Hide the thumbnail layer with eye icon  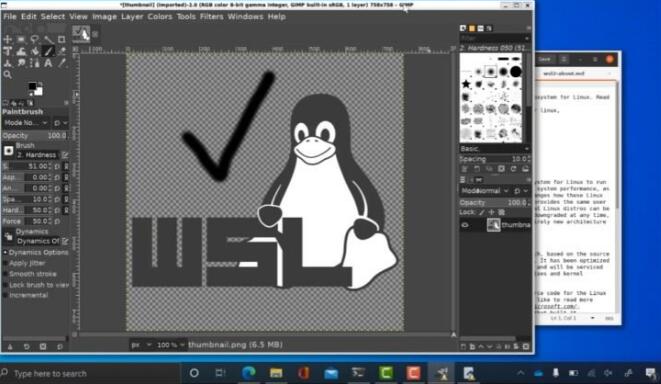click(465, 225)
